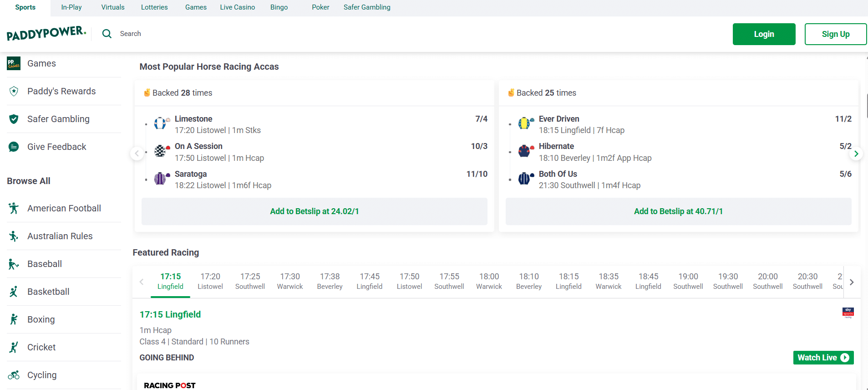Click the Saratoga 11/10 odds
Screen dimensions: 868x390
pyautogui.click(x=477, y=174)
